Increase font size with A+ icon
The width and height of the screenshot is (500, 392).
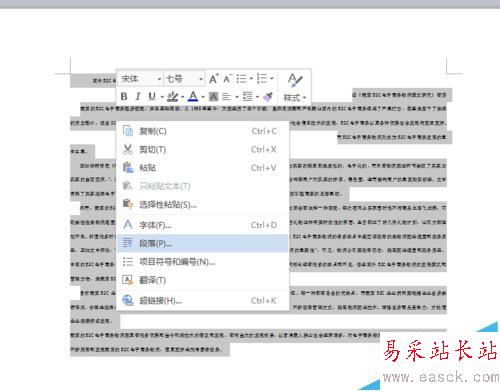pos(214,79)
